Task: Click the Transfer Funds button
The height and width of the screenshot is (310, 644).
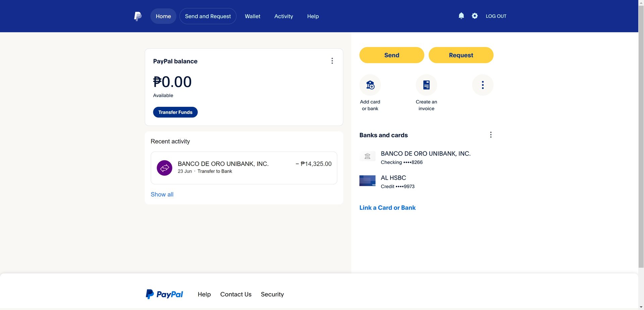Action: click(175, 112)
